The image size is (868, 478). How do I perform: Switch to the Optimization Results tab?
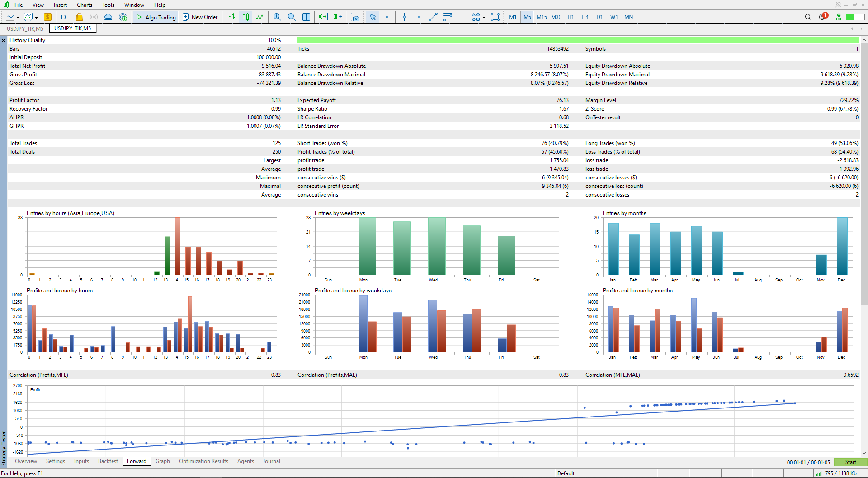click(x=203, y=461)
